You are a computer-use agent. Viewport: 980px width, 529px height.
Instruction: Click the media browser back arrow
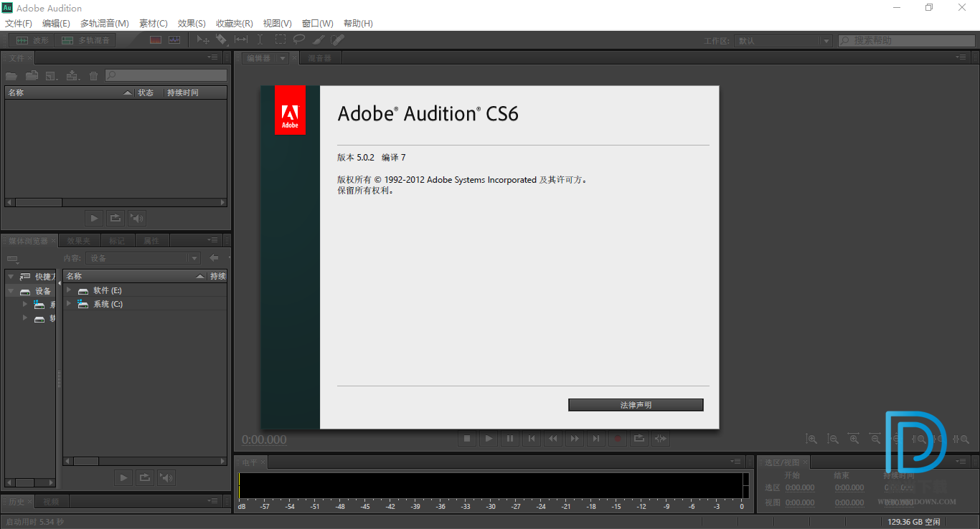tap(214, 258)
